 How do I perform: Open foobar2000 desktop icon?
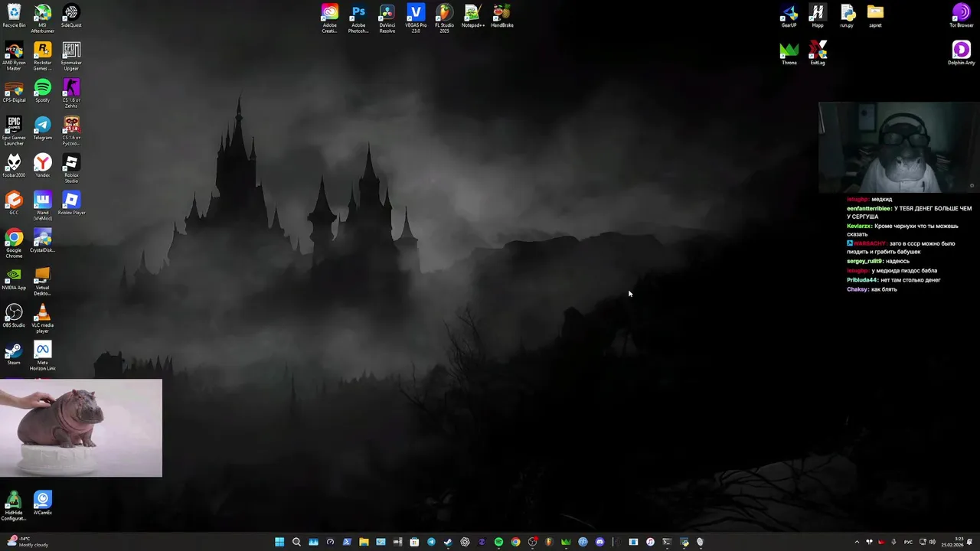click(x=14, y=166)
